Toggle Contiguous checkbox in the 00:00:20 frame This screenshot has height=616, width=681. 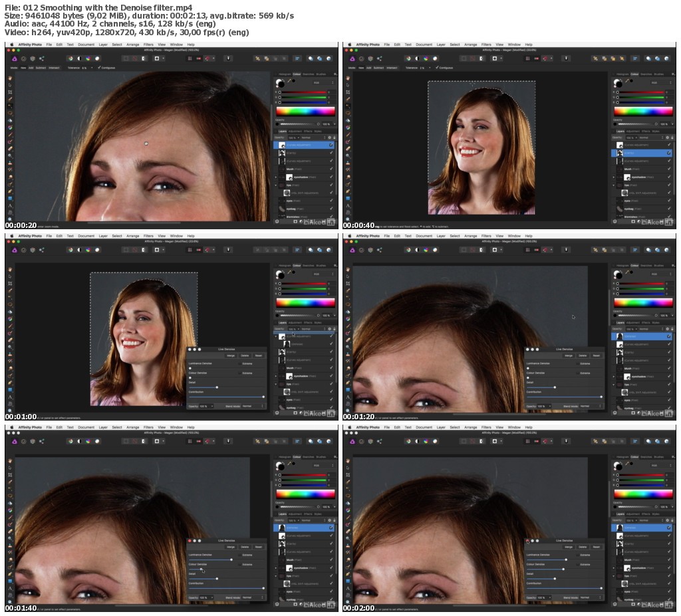[x=99, y=68]
